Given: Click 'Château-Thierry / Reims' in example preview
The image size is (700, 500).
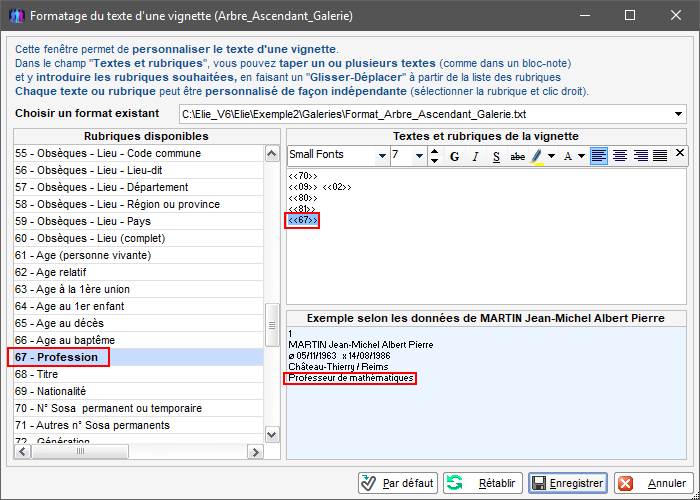Looking at the screenshot, I should point(338,367).
